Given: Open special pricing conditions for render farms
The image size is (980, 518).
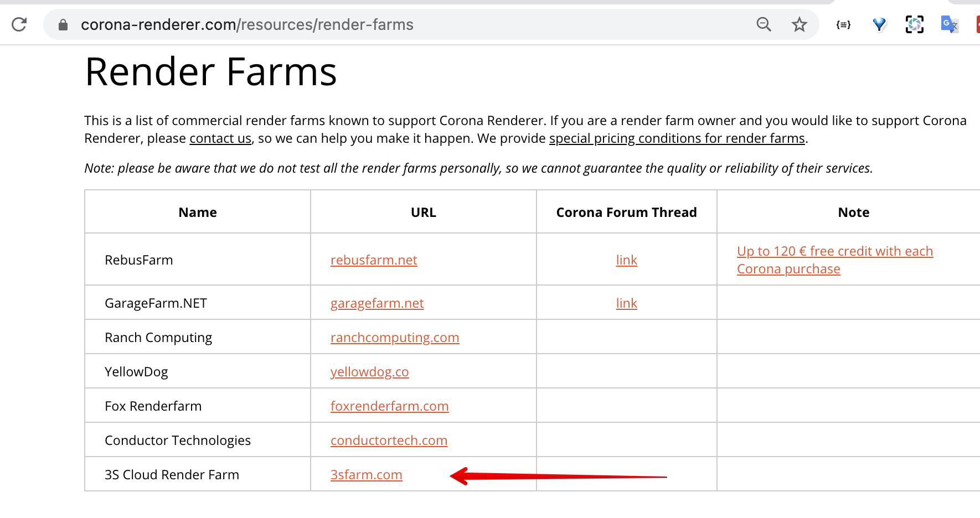Looking at the screenshot, I should [x=677, y=138].
